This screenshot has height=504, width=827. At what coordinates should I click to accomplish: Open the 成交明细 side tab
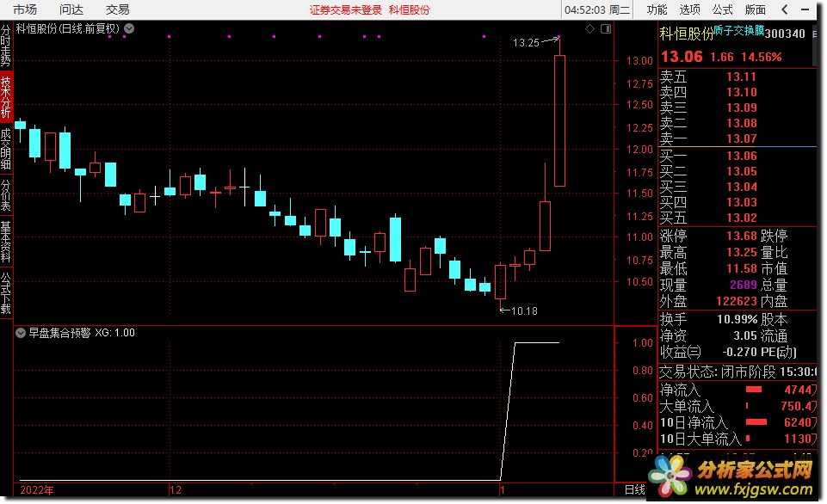tap(6, 149)
